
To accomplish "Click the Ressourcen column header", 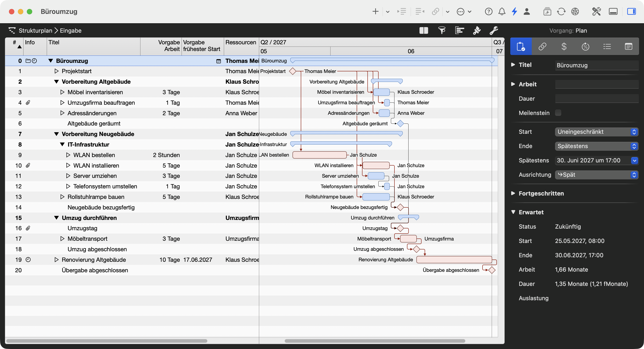I will 241,47.
